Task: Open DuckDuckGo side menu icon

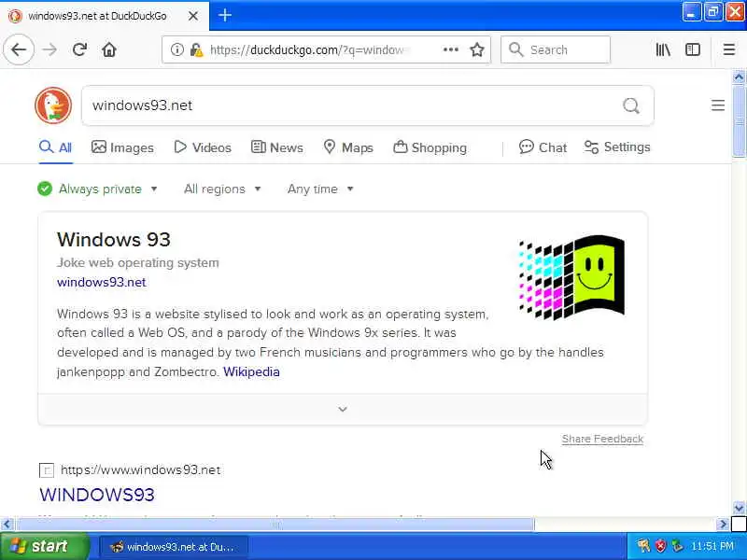Action: tap(718, 105)
